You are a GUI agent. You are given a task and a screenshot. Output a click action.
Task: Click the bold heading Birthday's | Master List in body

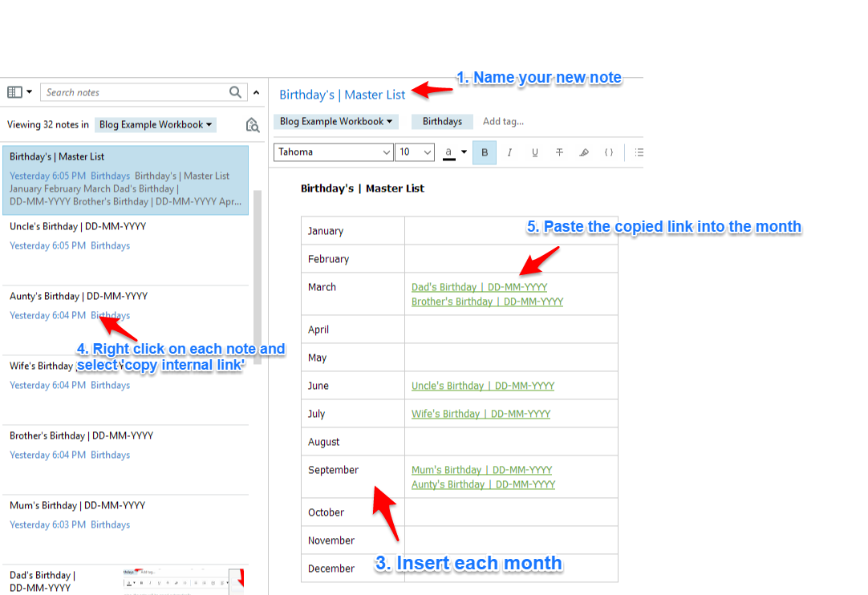click(x=363, y=188)
